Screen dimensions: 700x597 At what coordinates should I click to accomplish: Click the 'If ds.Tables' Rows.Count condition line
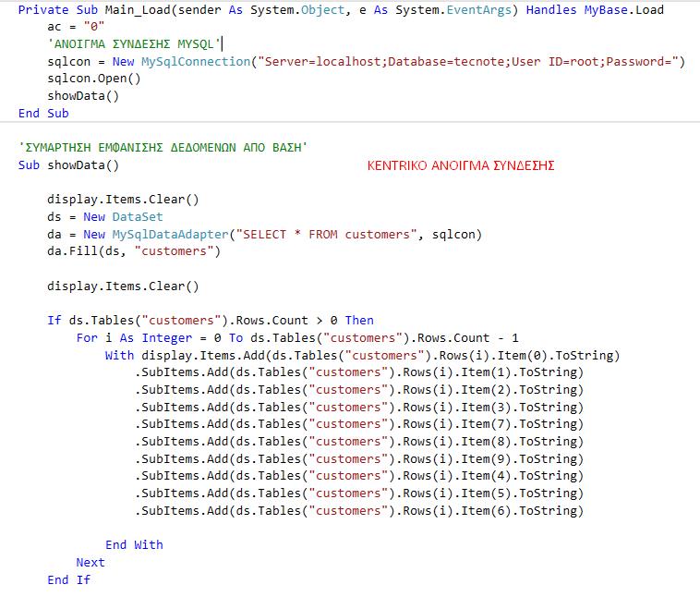tap(211, 321)
